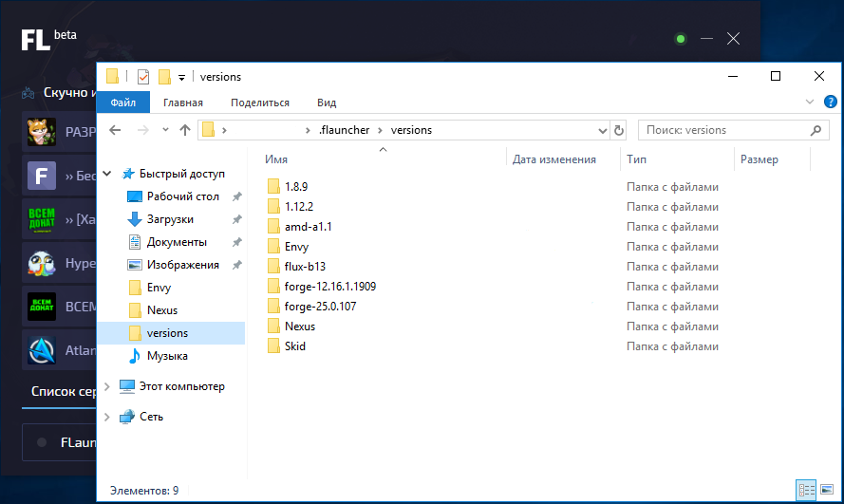Sort by the Имя column header

click(276, 159)
